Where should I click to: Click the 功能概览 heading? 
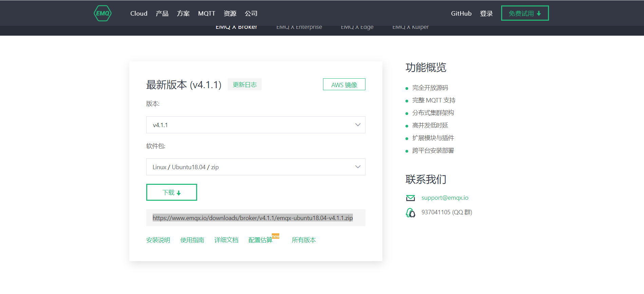426,67
